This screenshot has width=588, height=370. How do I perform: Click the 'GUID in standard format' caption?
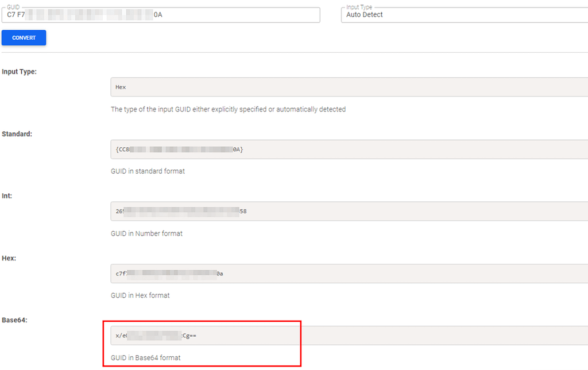[x=148, y=171]
